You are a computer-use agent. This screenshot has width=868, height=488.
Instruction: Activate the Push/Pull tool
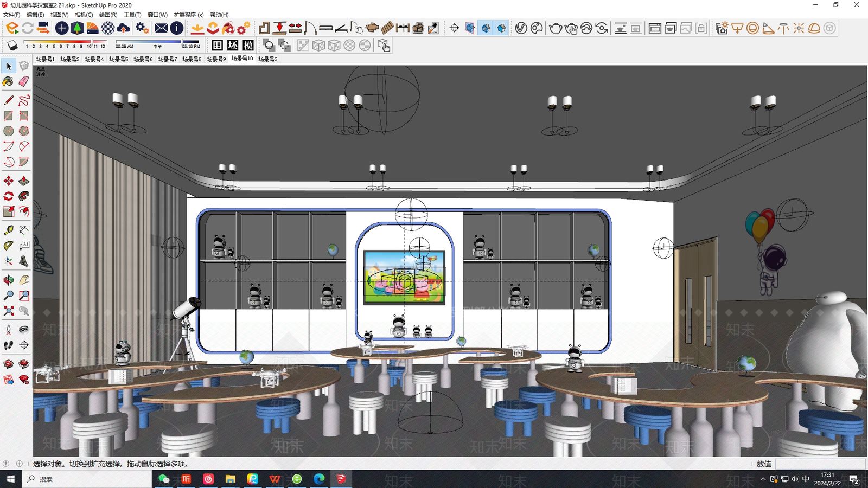click(24, 181)
